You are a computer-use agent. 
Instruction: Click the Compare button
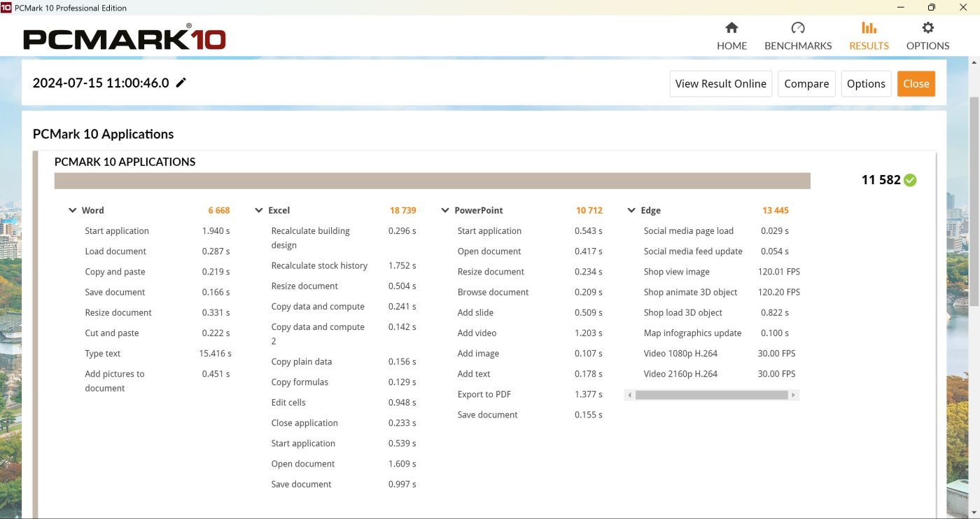point(806,83)
